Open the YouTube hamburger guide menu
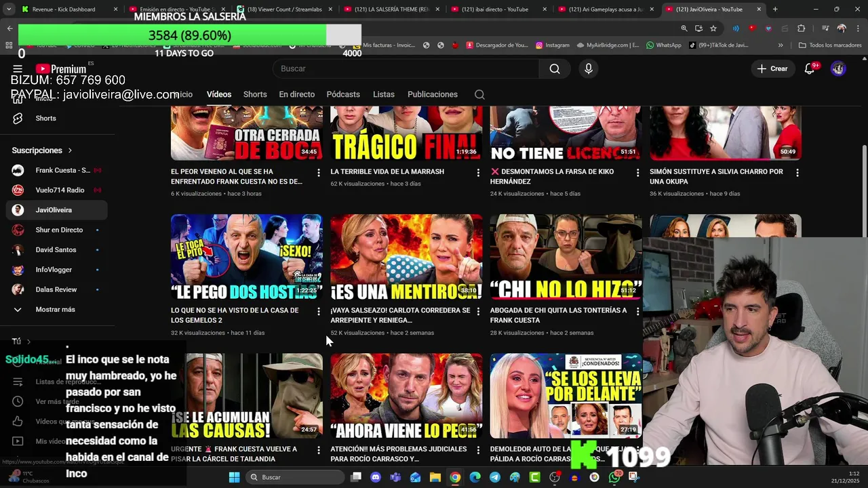Screen dimensions: 868x488 18,68
